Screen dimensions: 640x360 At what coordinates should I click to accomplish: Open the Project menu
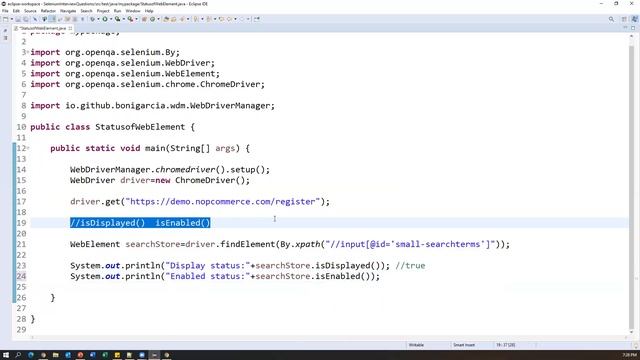103,11
